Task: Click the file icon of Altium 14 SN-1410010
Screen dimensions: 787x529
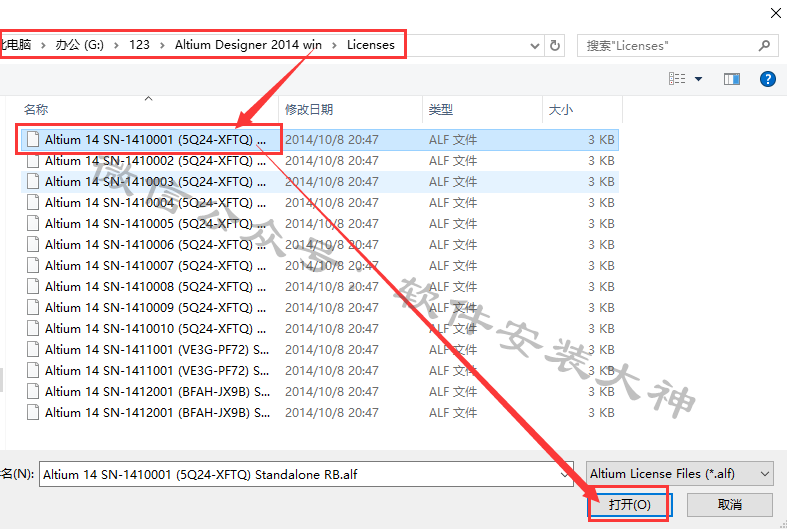Action: click(x=33, y=329)
